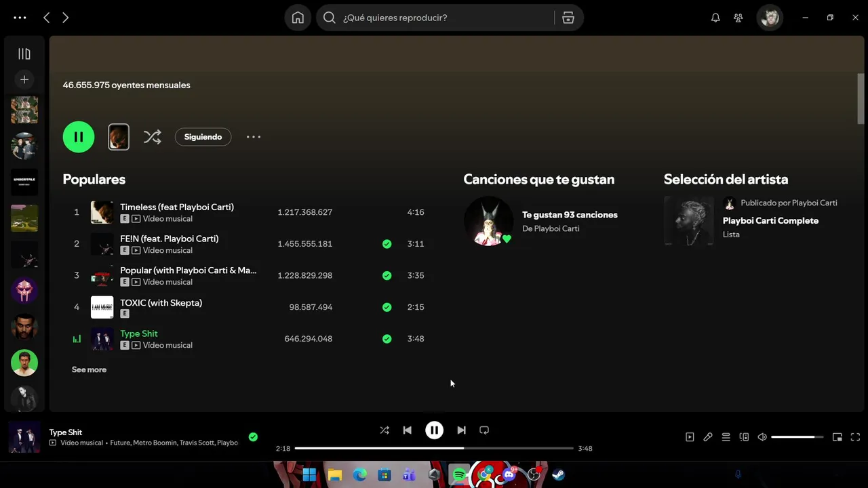
Task: Pause playback in the player bar
Action: [434, 430]
